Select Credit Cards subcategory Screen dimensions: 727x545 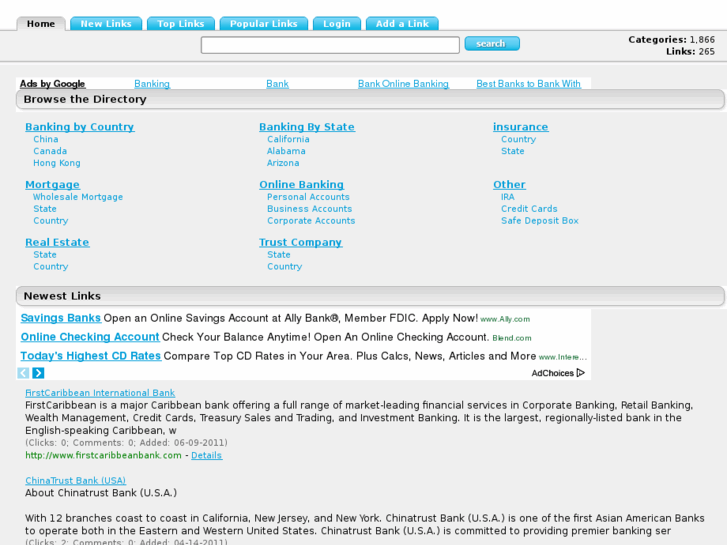[529, 209]
